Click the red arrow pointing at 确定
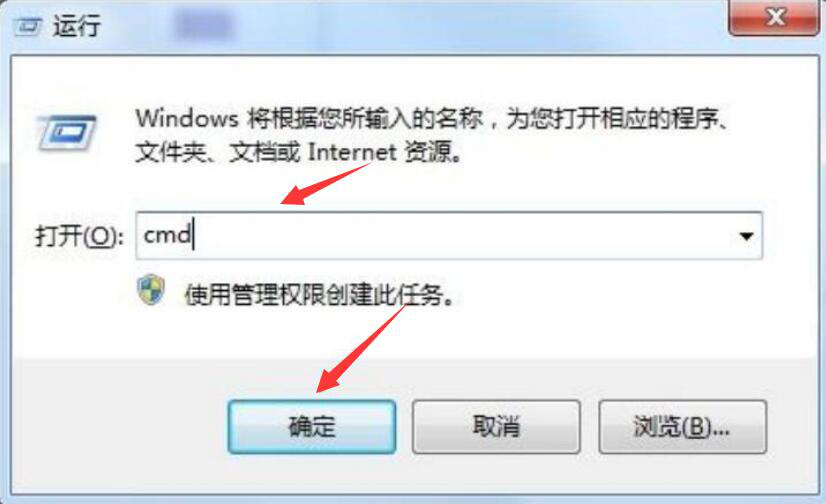Screen dimensions: 826x504 [x=362, y=348]
